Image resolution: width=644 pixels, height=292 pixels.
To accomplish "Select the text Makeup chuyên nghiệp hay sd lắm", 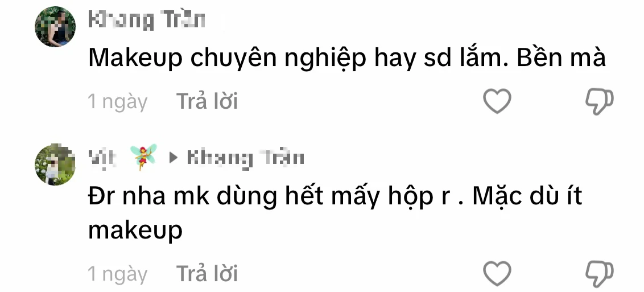I will point(299,59).
